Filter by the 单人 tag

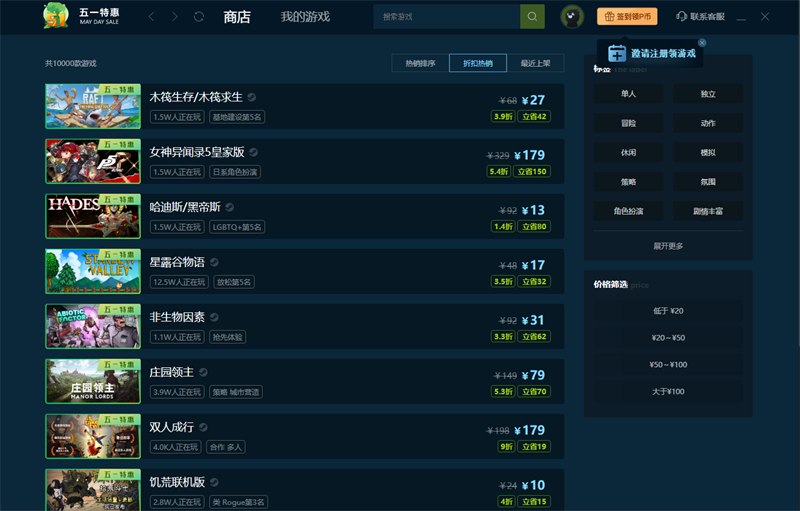point(629,94)
